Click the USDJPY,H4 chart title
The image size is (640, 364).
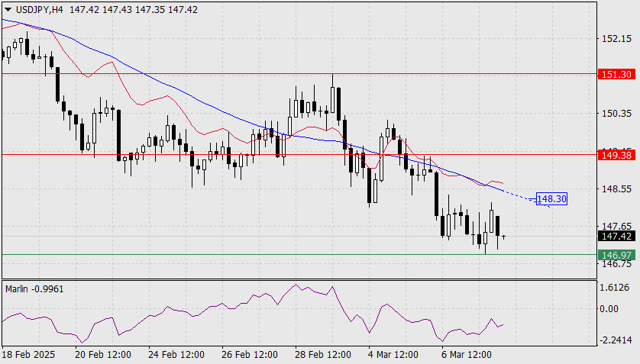click(40, 10)
